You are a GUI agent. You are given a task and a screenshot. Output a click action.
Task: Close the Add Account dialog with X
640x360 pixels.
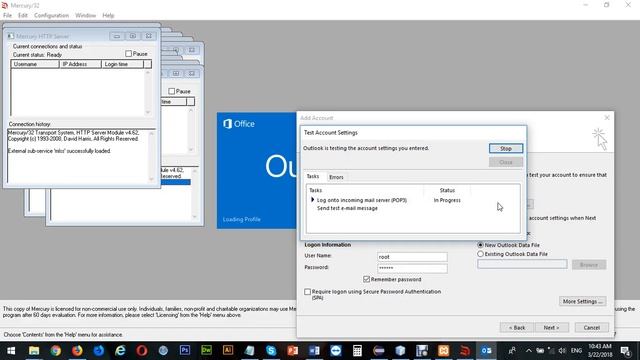pyautogui.click(x=607, y=118)
